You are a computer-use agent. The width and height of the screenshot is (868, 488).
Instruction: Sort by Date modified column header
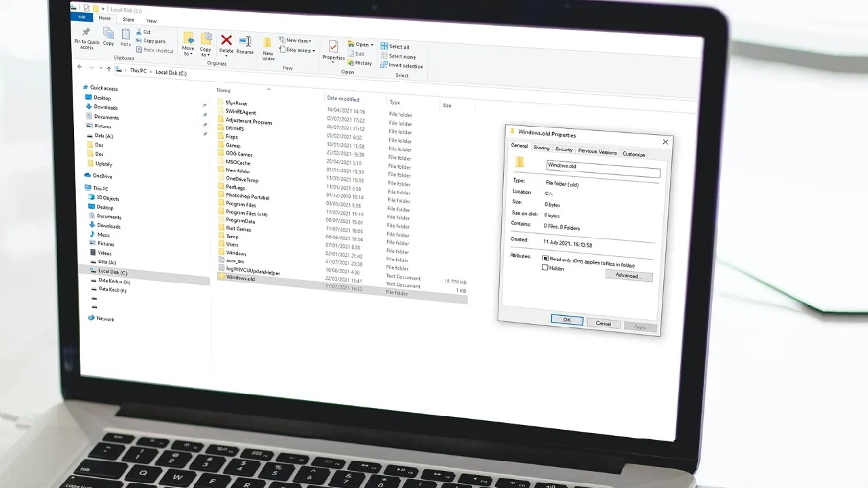coord(343,99)
